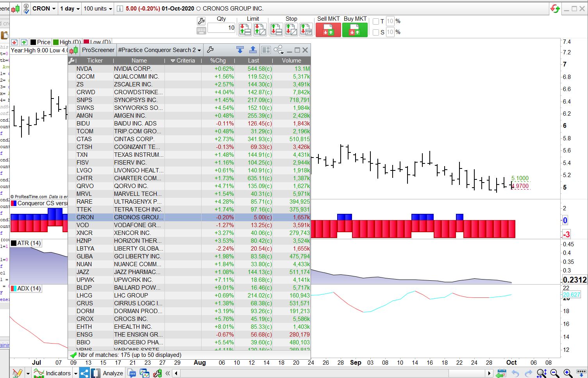Place third stop order icon under Stop

[306, 30]
